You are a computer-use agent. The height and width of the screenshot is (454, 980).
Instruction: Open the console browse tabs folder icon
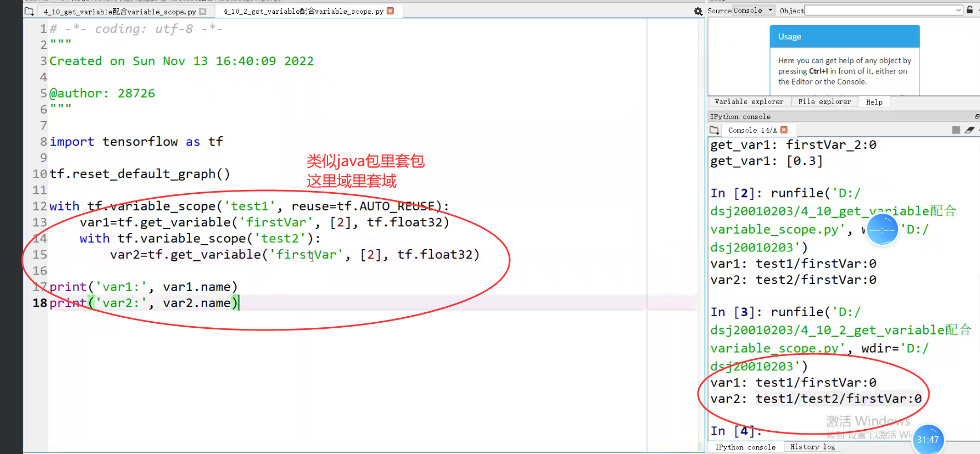[x=715, y=130]
